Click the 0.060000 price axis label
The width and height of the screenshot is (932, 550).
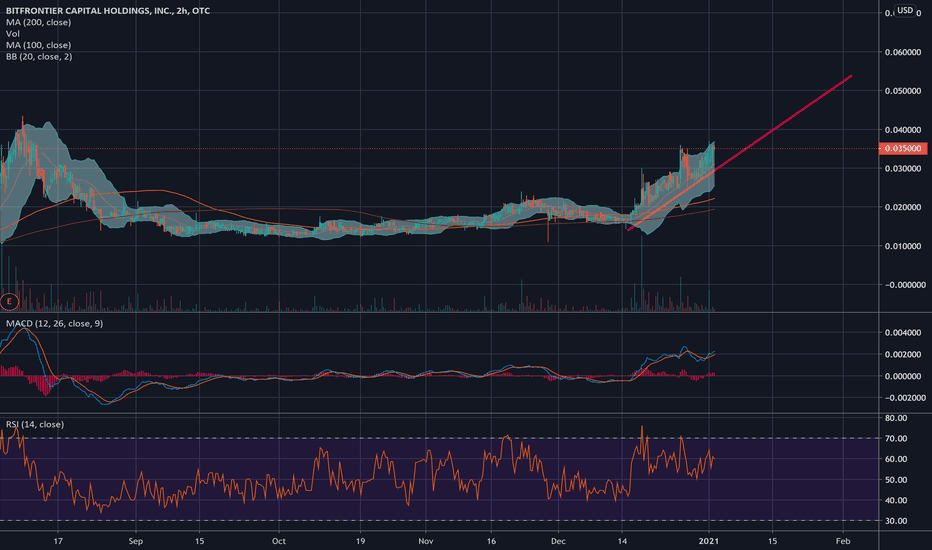tap(903, 52)
